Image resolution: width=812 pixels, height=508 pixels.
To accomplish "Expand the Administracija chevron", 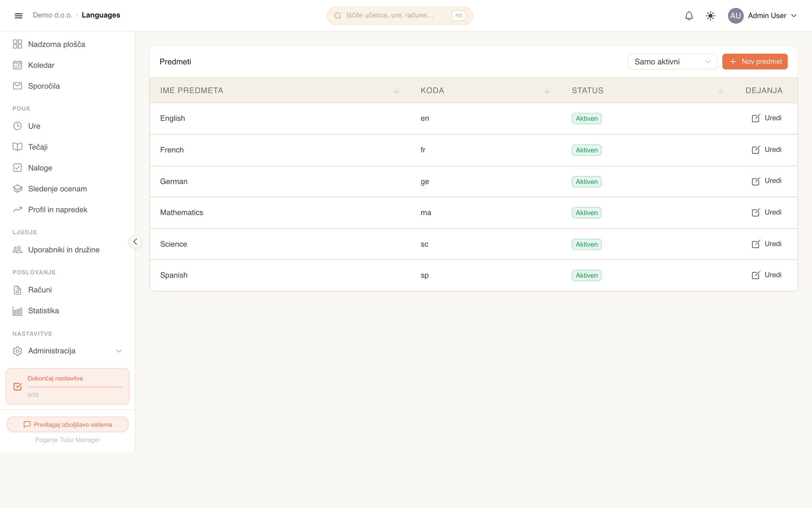I will [119, 351].
